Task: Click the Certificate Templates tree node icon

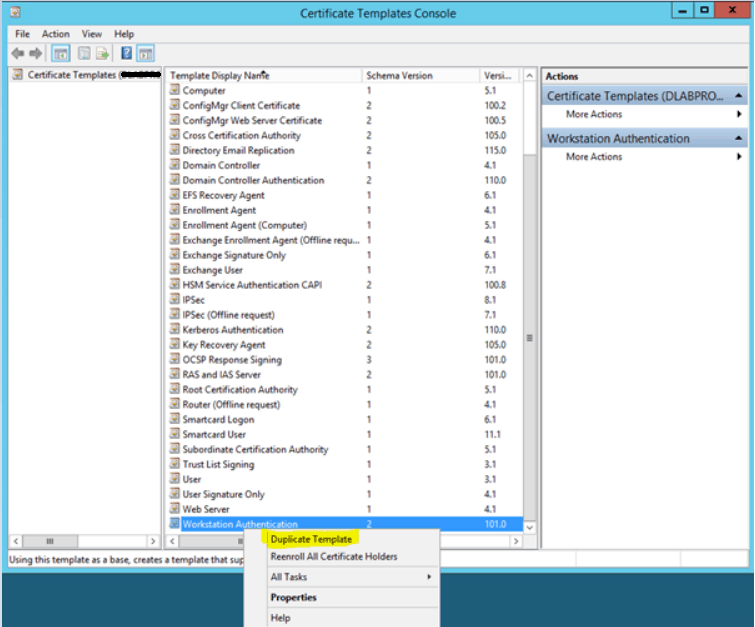Action: click(18, 74)
